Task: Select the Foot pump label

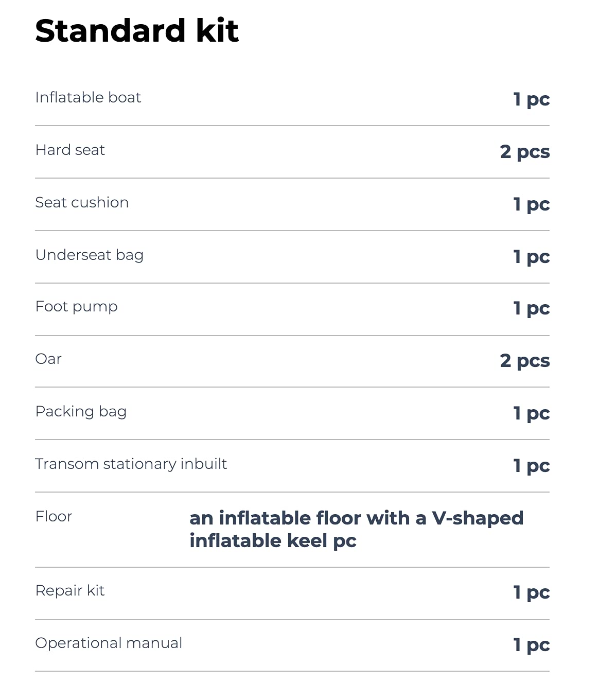Action: click(76, 307)
